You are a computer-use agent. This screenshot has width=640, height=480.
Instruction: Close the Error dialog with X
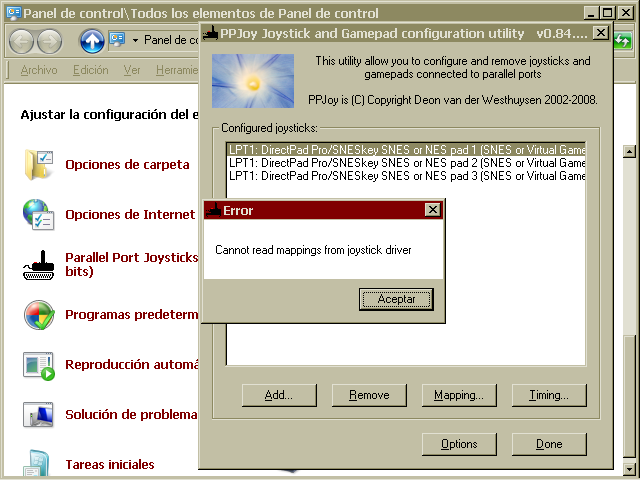coord(433,210)
